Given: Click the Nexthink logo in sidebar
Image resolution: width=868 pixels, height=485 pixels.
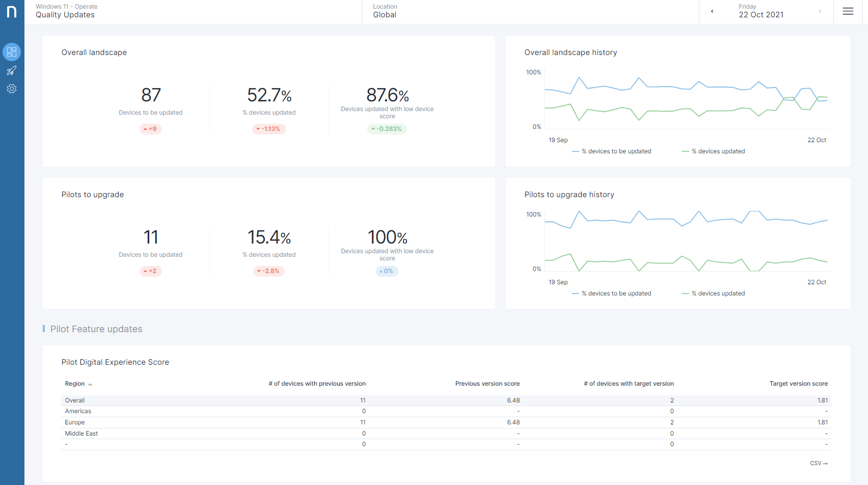Looking at the screenshot, I should pyautogui.click(x=12, y=12).
